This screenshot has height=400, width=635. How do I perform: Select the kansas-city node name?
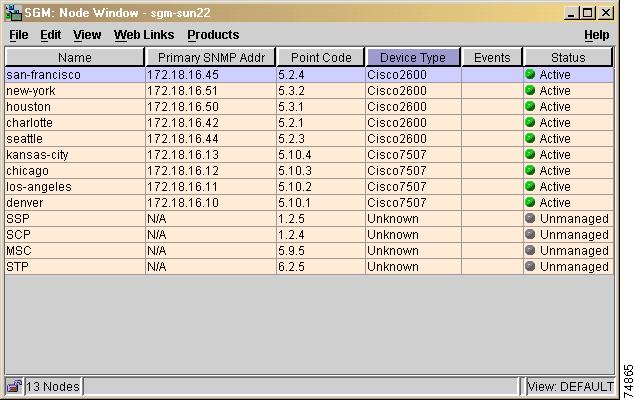coord(37,155)
